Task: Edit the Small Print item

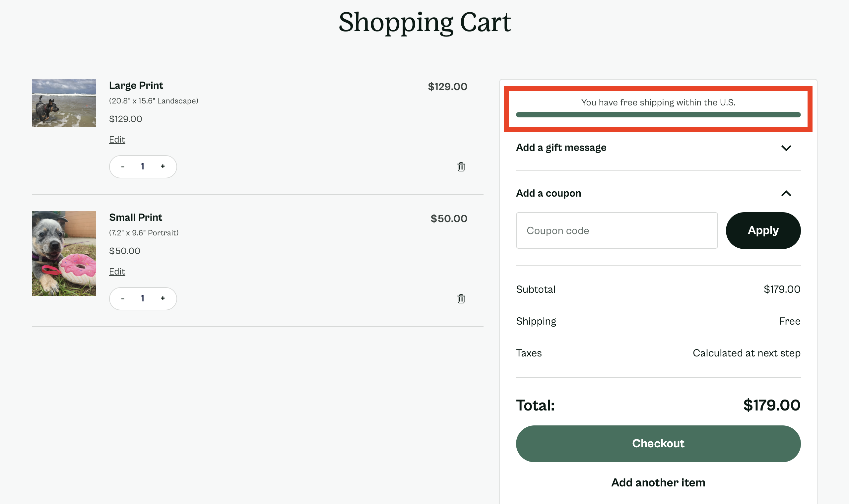Action: 117,271
